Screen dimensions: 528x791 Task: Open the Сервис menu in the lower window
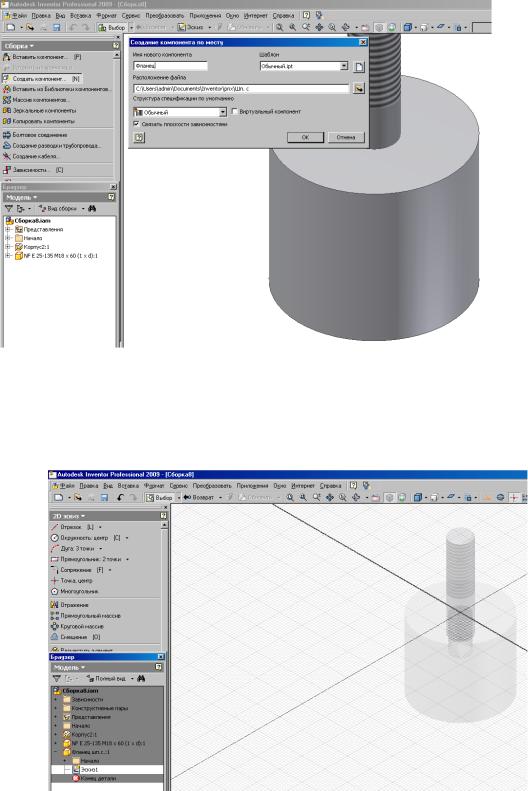(x=179, y=486)
